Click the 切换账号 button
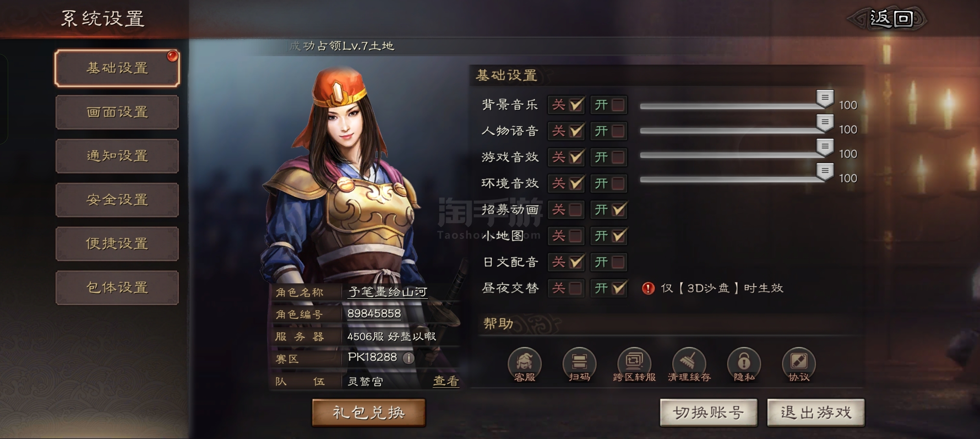The image size is (980, 439). [x=709, y=413]
